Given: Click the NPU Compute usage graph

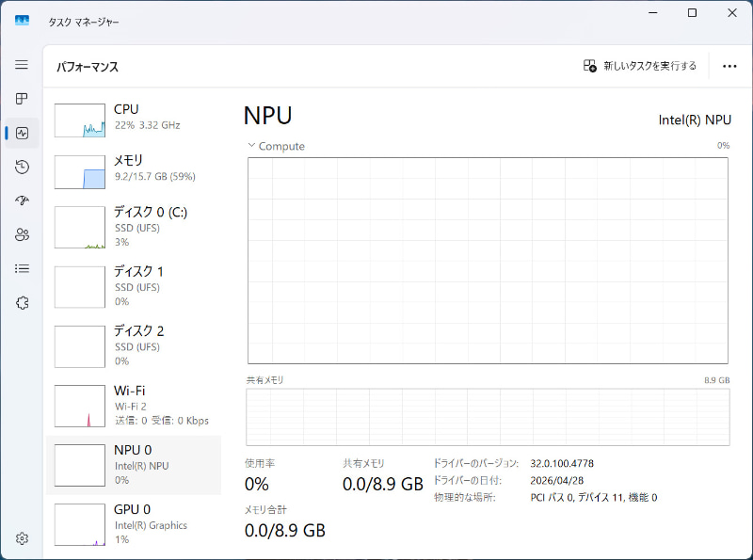Looking at the screenshot, I should coord(488,261).
